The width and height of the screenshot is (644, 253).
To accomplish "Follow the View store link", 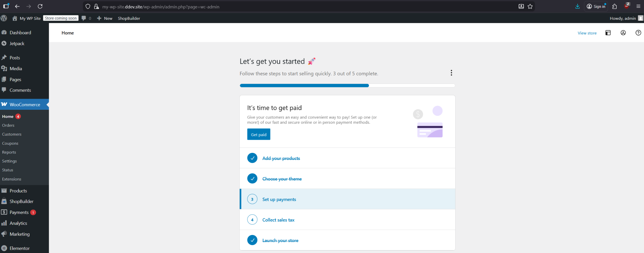I will (x=587, y=33).
